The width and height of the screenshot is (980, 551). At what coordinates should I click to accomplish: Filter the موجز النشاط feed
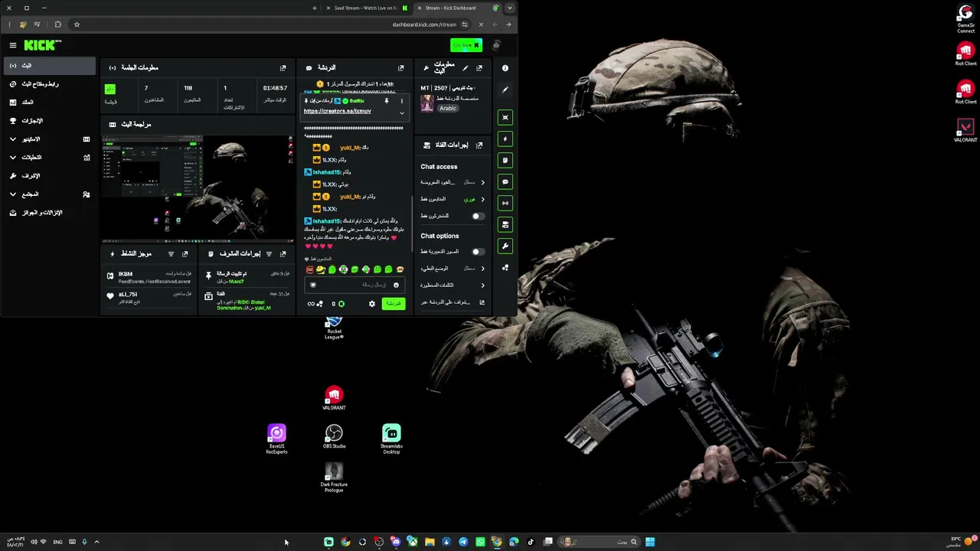tap(171, 254)
